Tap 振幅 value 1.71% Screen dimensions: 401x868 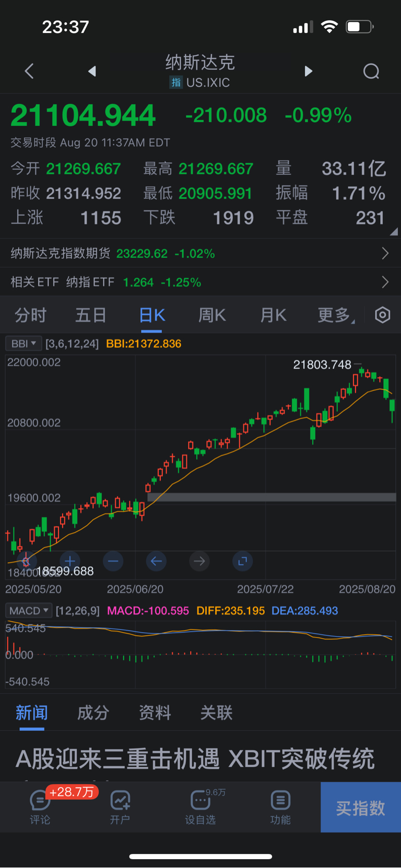(359, 193)
